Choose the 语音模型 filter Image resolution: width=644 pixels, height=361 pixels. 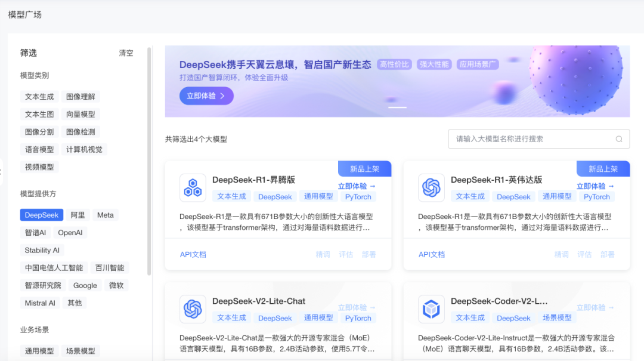(39, 150)
